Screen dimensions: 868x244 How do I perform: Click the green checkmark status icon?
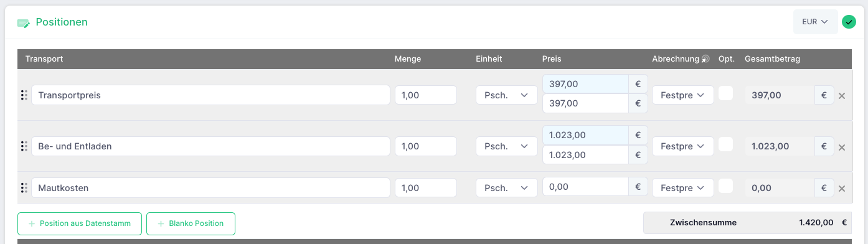click(849, 22)
